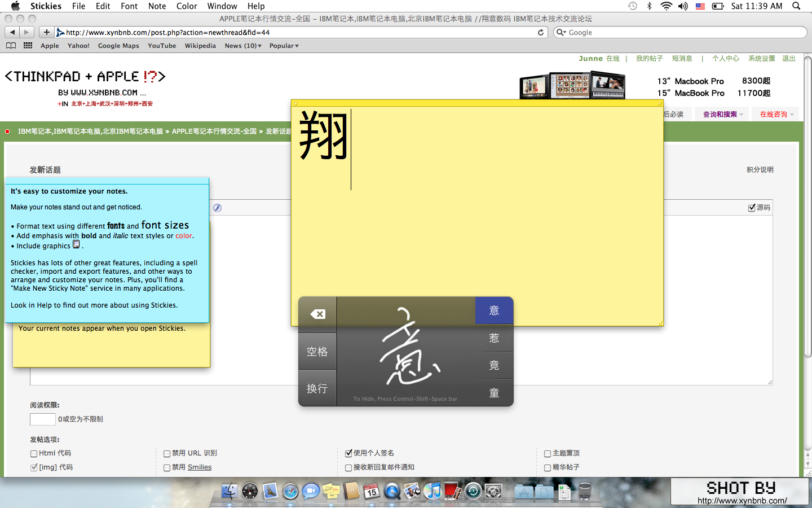The width and height of the screenshot is (812, 508).
Task: Click the delete backspace key in handwriting panel
Action: click(x=317, y=314)
